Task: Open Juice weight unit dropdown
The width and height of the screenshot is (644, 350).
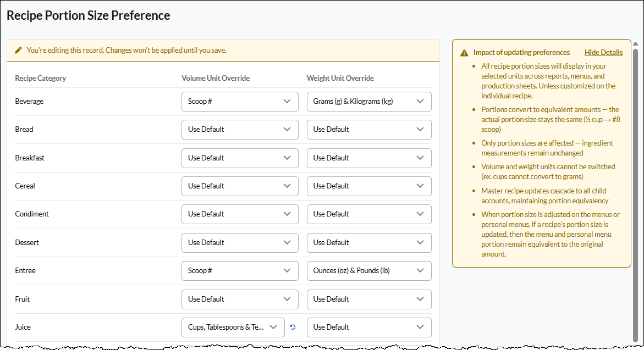Action: point(369,327)
